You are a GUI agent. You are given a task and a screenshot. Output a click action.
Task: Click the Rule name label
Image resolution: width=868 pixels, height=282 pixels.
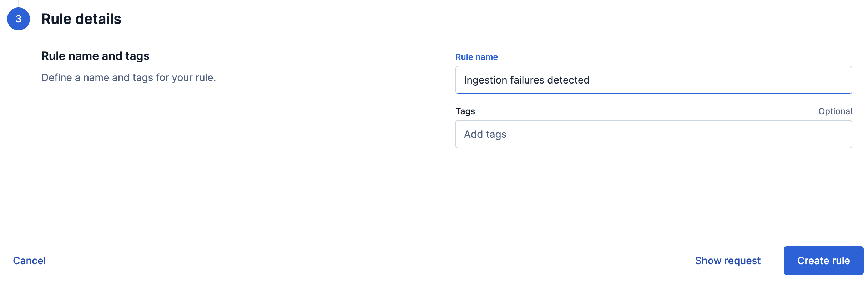tap(476, 57)
